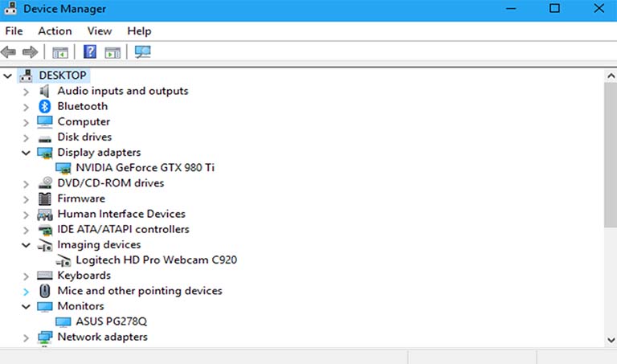Viewport: 617px width, 364px height.
Task: Click the NVIDIA GeForce adapter icon
Action: [63, 168]
